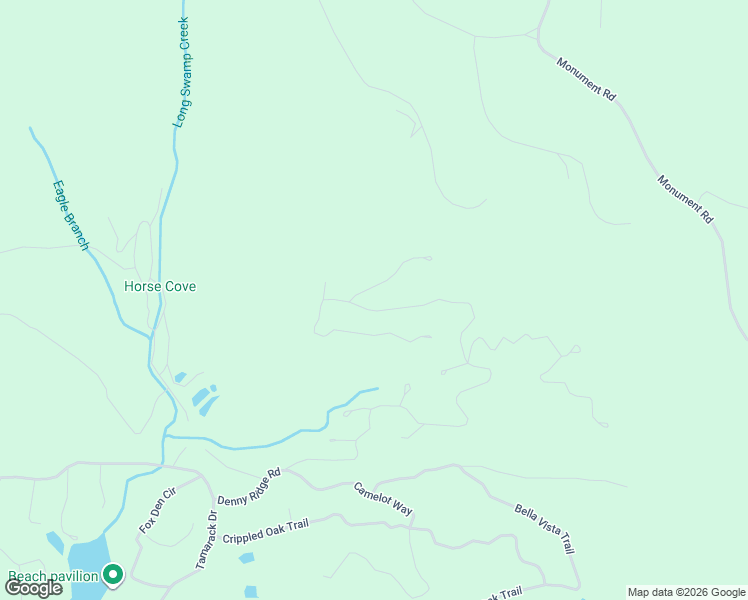Select the lower Monument Rd label
The height and width of the screenshot is (600, 748).
686,199
